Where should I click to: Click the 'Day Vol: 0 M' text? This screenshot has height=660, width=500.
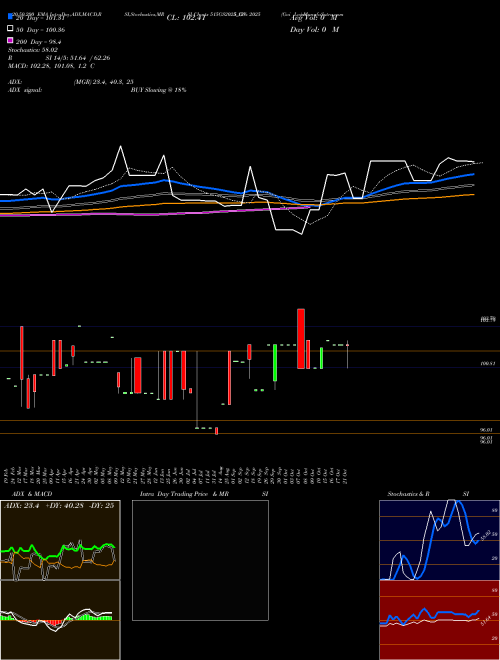[x=314, y=30]
